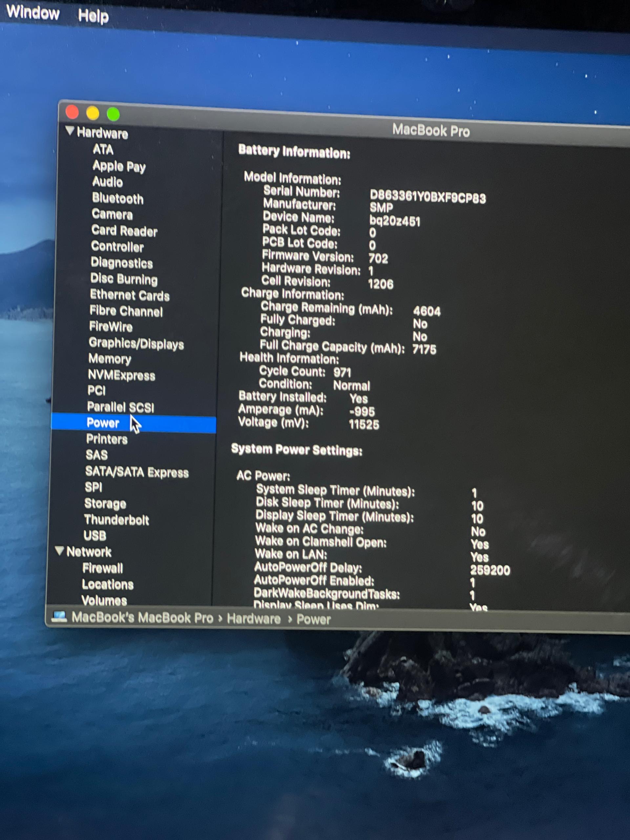Collapse the Network disclosure triangle
The image size is (630, 840).
point(59,550)
